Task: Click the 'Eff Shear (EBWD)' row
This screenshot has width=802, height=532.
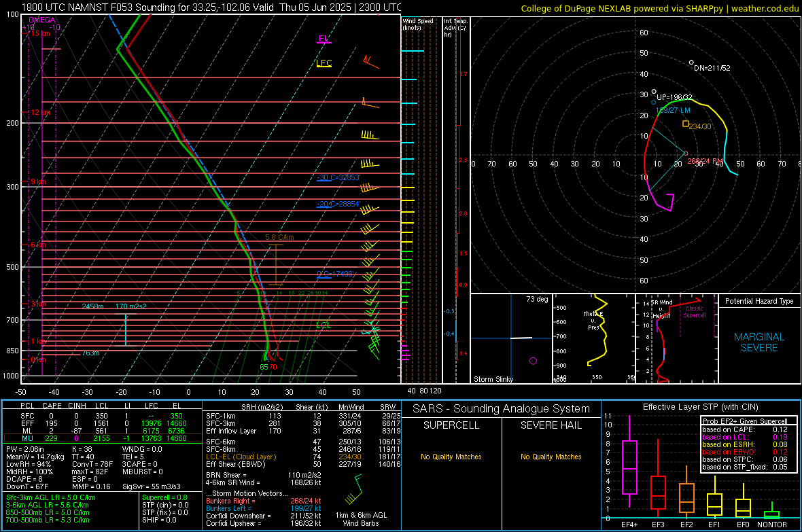Action: [303, 465]
